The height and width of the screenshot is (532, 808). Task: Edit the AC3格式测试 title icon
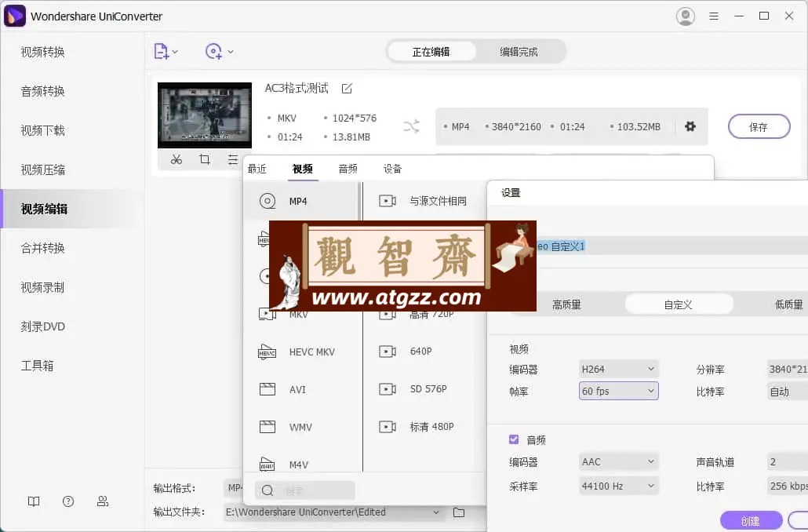[x=347, y=89]
